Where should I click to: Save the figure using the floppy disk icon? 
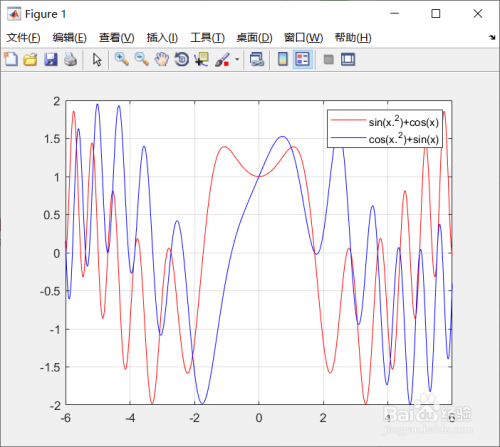[x=51, y=60]
